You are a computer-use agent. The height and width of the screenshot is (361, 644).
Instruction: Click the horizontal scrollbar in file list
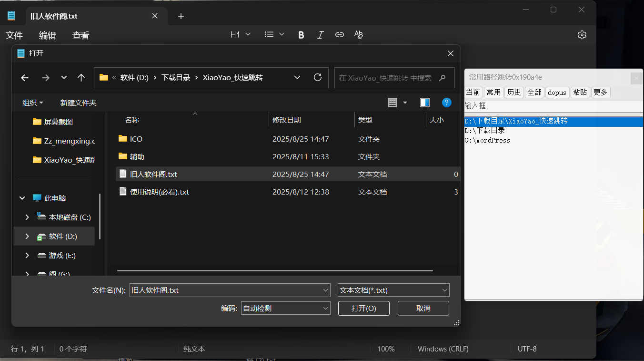pos(275,271)
